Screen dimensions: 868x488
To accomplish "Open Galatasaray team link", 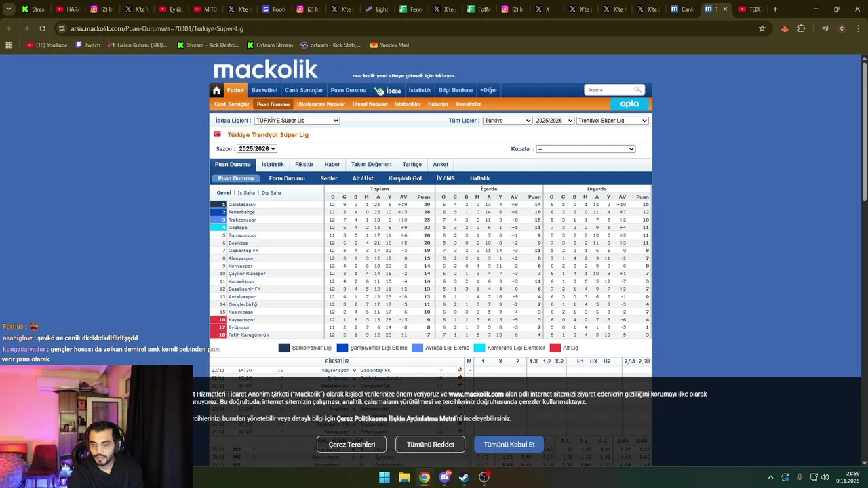I will (x=242, y=205).
